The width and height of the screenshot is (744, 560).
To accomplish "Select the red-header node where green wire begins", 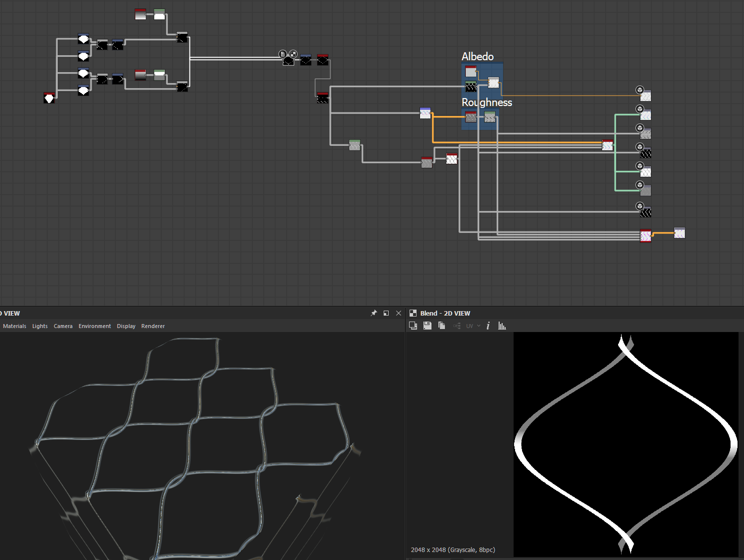I will coord(608,145).
